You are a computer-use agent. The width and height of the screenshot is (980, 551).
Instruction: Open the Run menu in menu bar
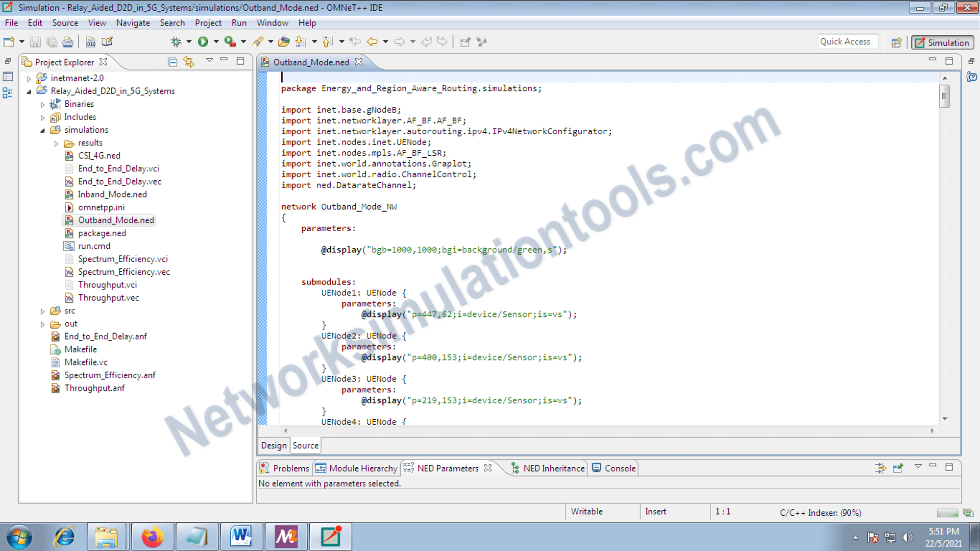point(239,22)
